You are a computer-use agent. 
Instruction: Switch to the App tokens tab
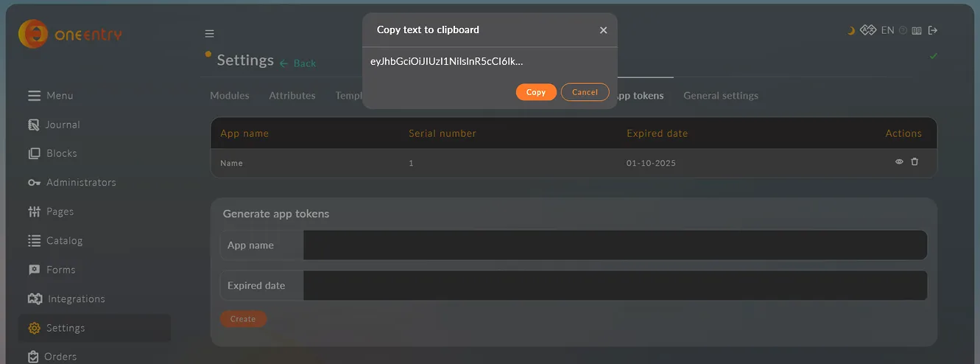point(641,96)
